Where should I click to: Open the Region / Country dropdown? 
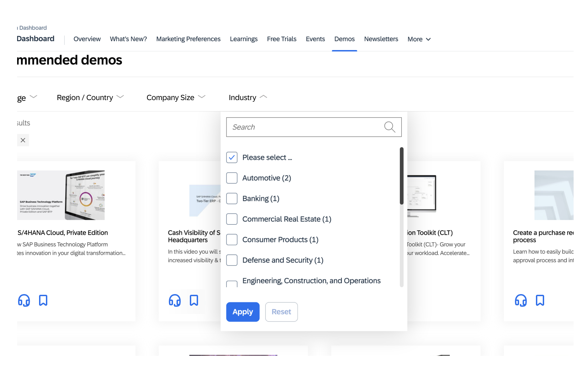pos(91,97)
